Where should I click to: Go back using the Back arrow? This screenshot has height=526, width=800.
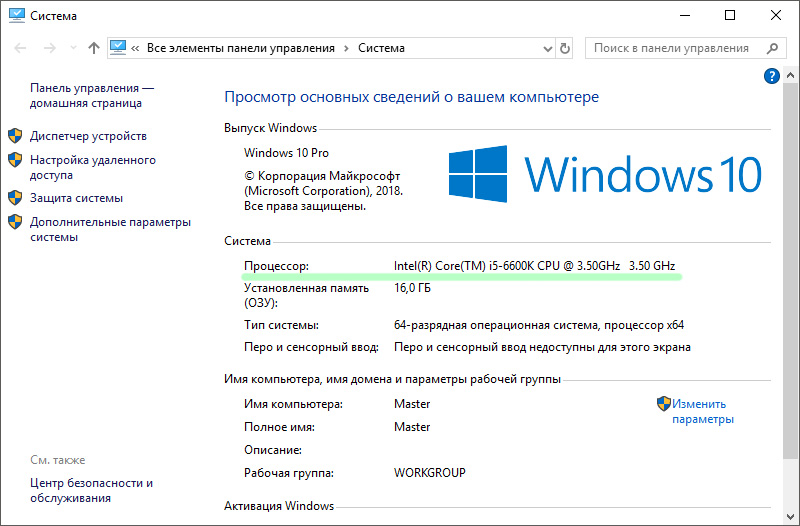coord(19,48)
